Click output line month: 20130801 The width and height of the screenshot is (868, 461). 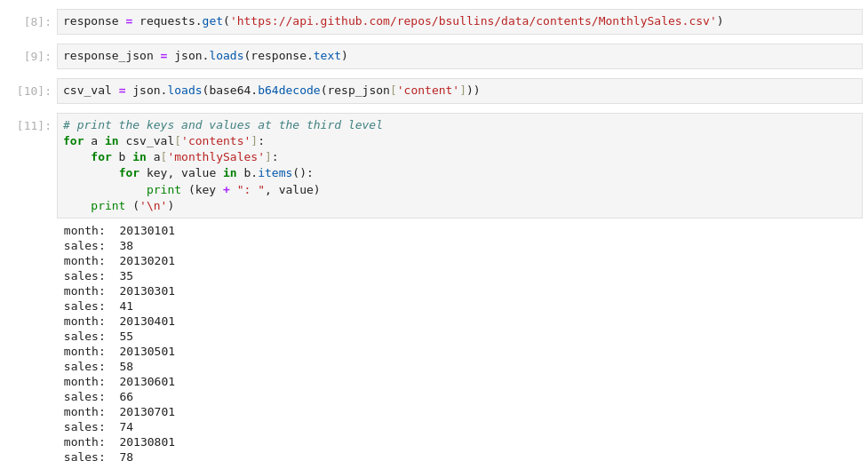click(x=119, y=442)
